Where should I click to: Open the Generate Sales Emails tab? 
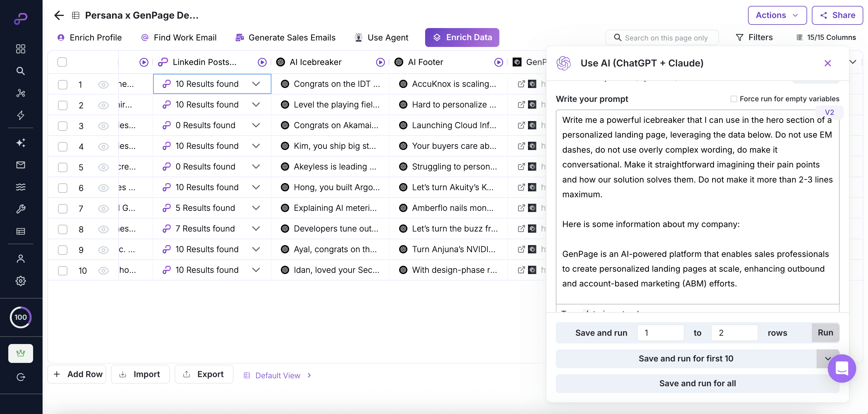[285, 38]
